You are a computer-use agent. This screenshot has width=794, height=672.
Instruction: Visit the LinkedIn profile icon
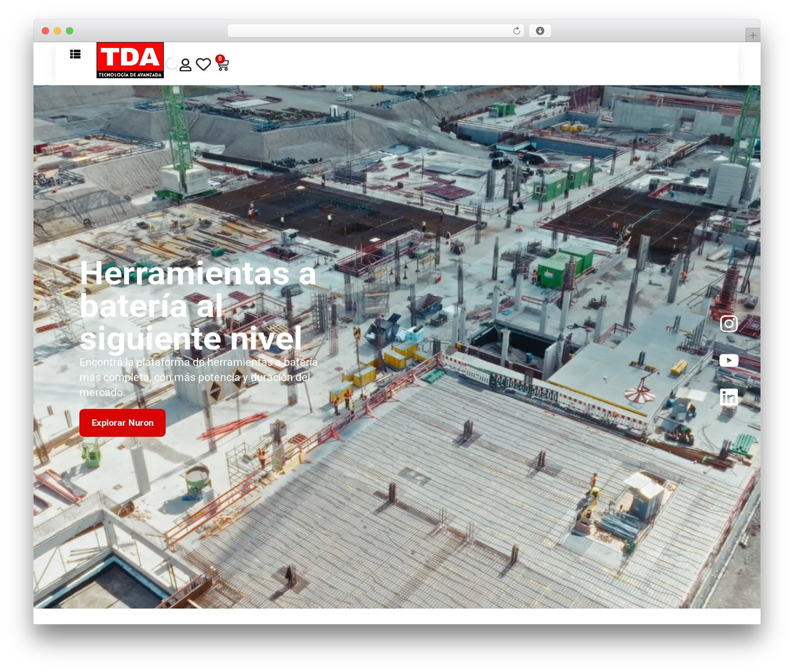pyautogui.click(x=729, y=397)
